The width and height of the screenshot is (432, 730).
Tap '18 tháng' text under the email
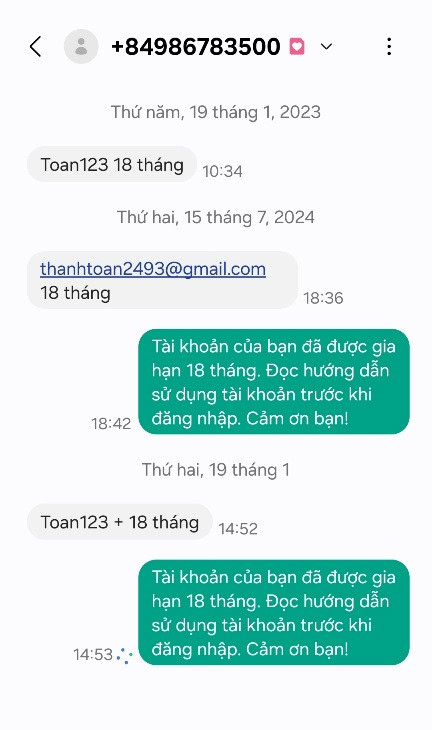pos(75,293)
